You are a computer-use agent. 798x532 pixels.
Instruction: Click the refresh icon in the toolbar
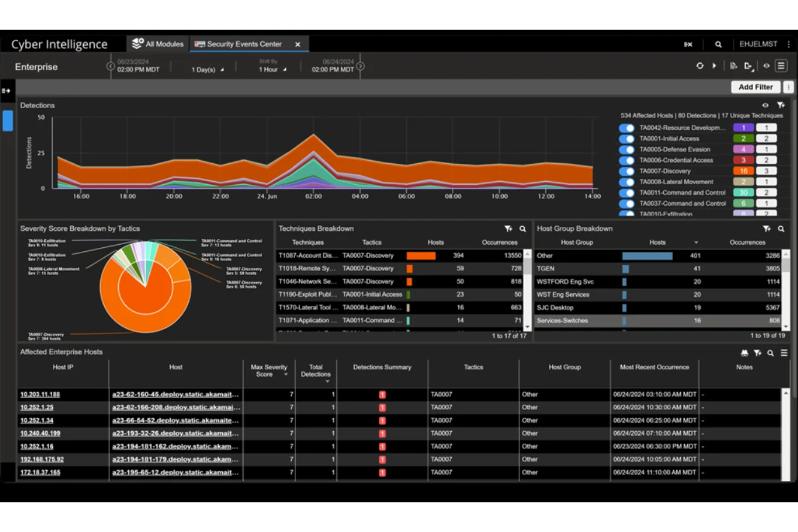pos(700,66)
